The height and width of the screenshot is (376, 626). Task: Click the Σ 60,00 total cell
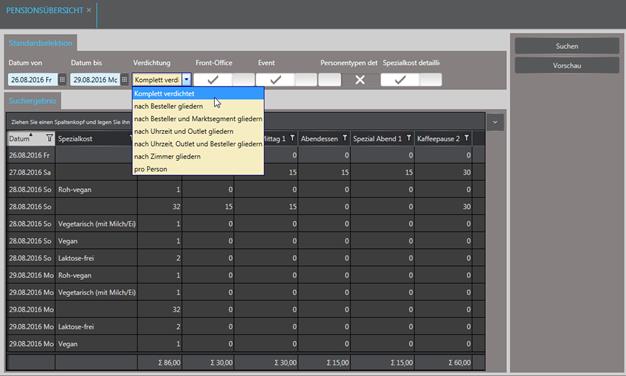(x=444, y=363)
